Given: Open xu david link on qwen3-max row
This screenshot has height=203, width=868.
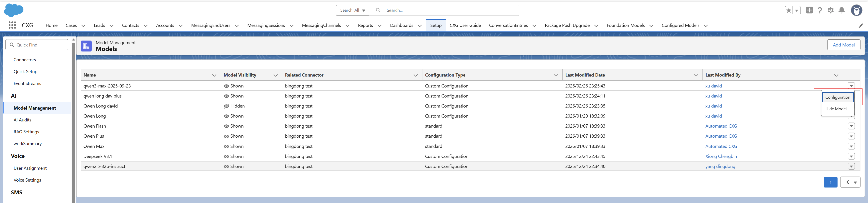Looking at the screenshot, I should (713, 86).
